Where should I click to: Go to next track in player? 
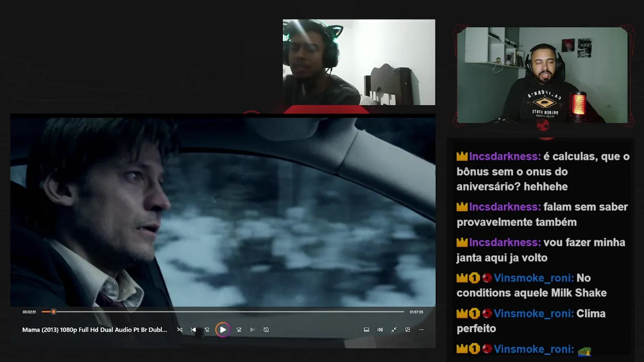tap(253, 330)
